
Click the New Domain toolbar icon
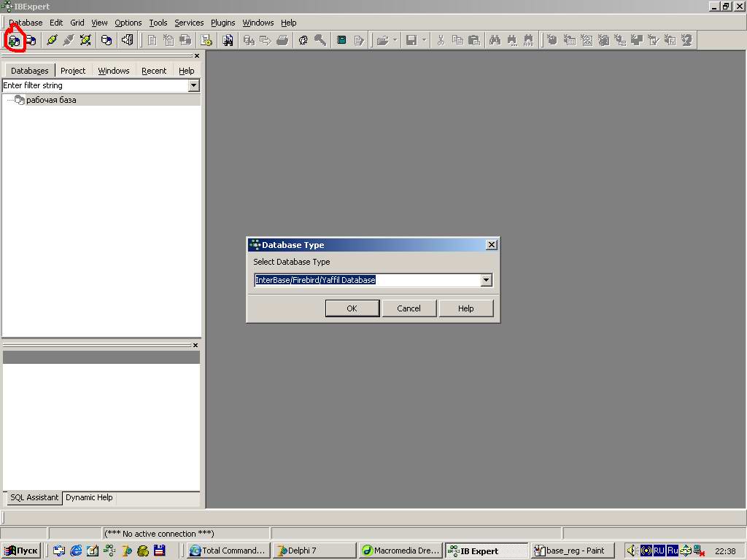pyautogui.click(x=552, y=41)
